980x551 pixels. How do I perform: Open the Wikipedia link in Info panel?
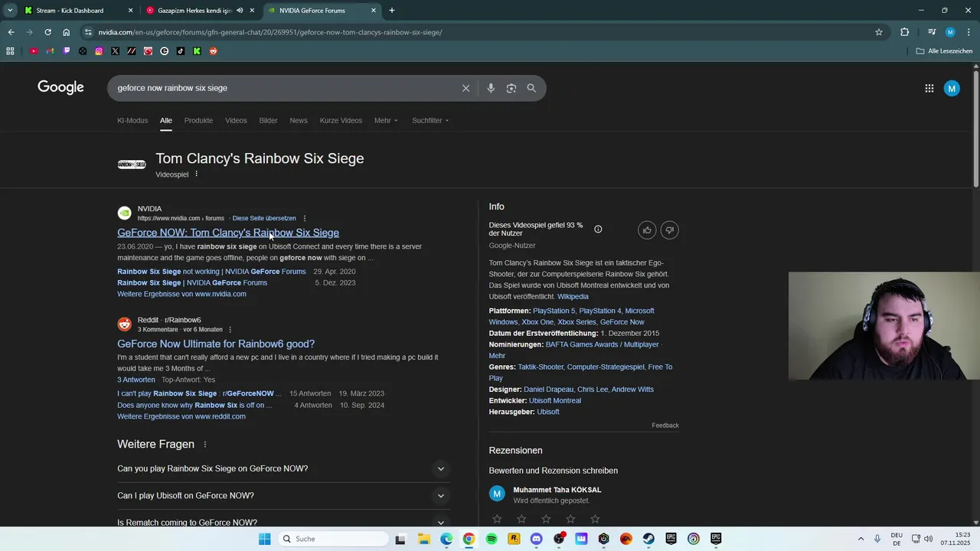[x=573, y=296]
